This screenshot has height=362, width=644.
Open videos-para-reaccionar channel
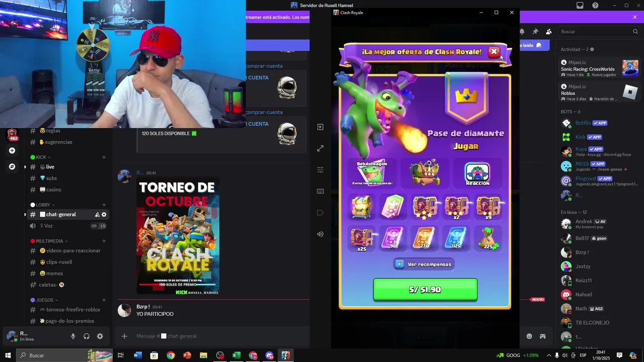[x=67, y=251]
